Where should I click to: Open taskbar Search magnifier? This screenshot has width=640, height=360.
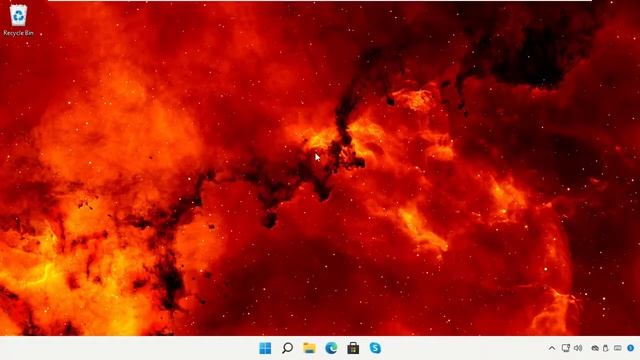(x=287, y=348)
